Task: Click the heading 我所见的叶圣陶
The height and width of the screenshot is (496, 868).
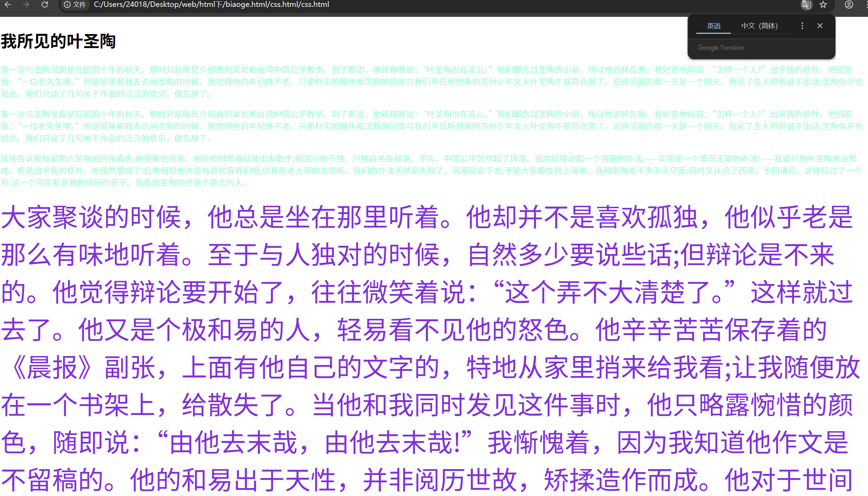Action: pyautogui.click(x=58, y=42)
